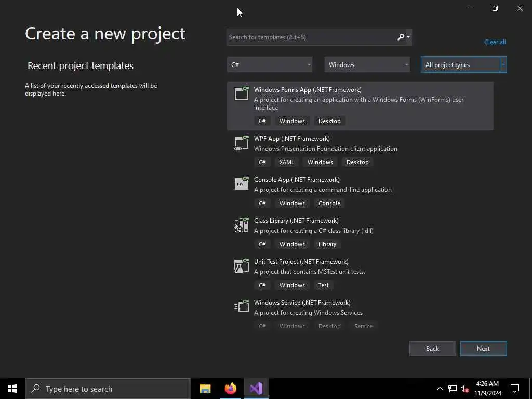
Task: Click the XAML tag under WPF App
Action: pyautogui.click(x=287, y=162)
